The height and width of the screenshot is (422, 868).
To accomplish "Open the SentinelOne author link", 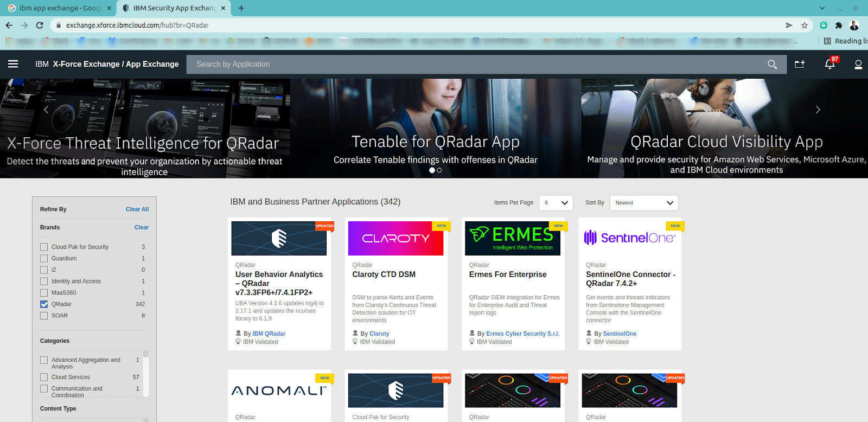I will coord(620,334).
